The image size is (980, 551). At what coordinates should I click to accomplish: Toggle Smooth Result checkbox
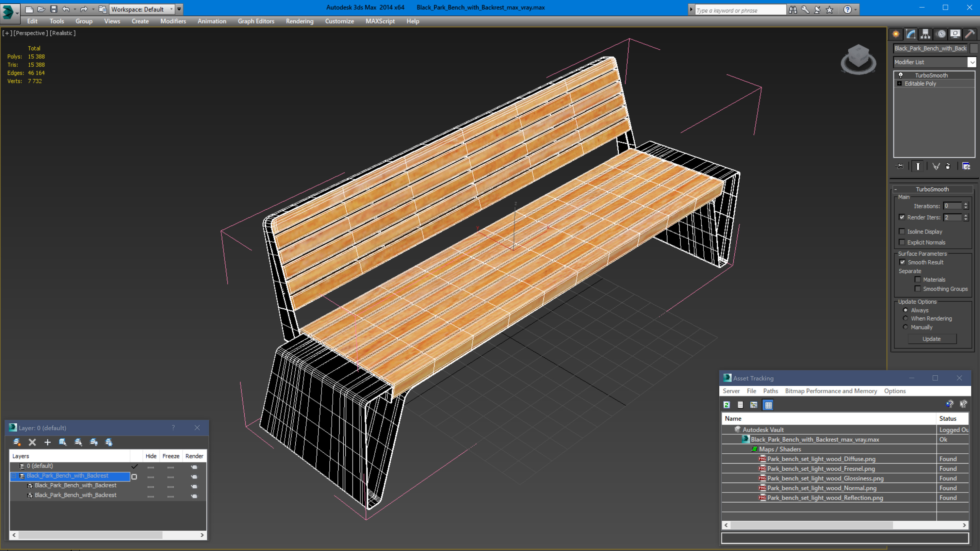902,262
